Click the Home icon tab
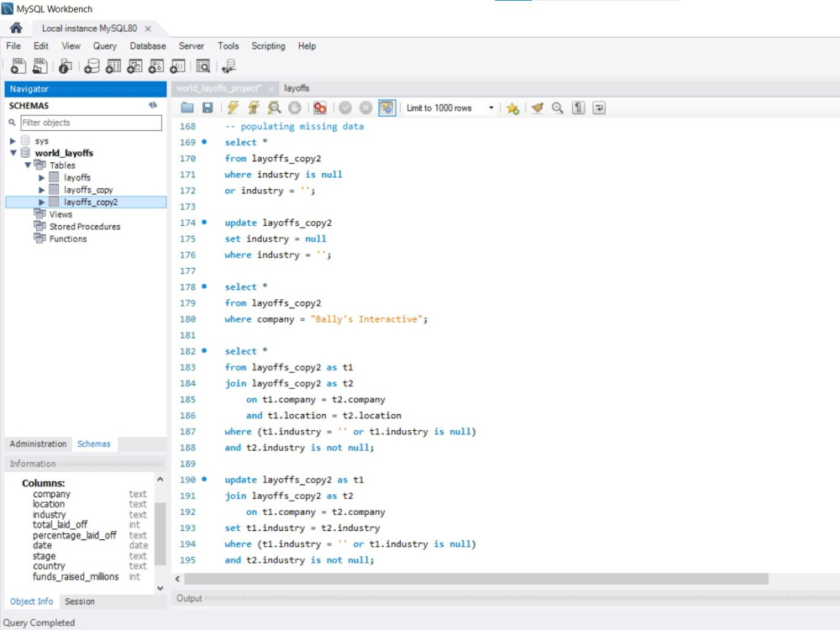 pyautogui.click(x=16, y=28)
